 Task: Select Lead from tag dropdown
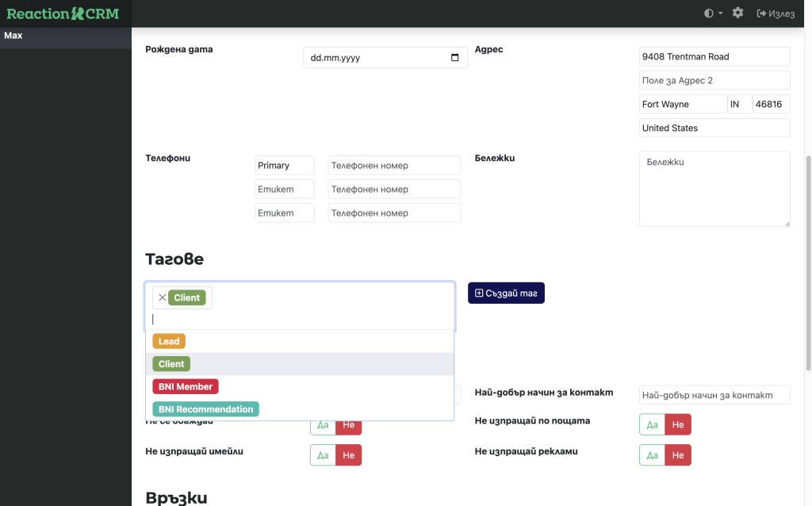(169, 341)
